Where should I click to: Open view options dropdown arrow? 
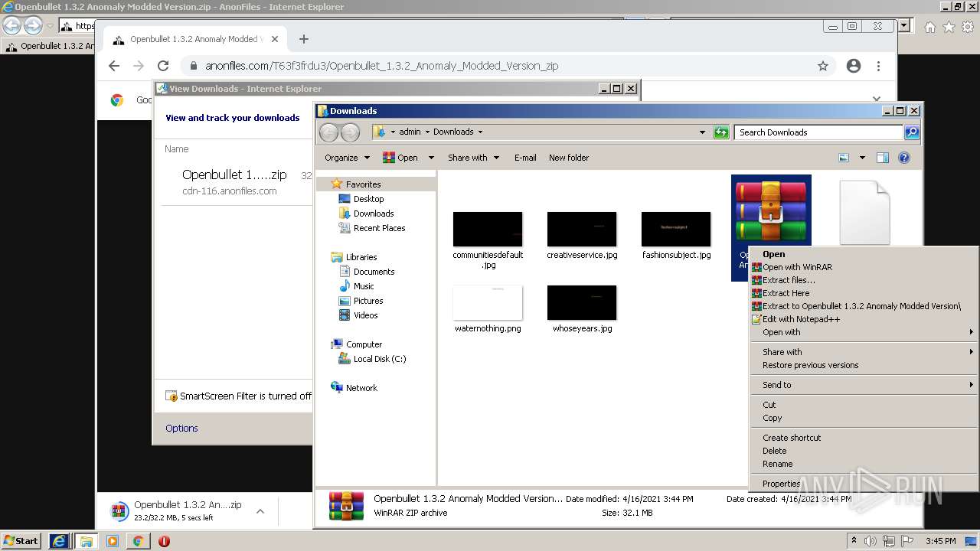(862, 158)
